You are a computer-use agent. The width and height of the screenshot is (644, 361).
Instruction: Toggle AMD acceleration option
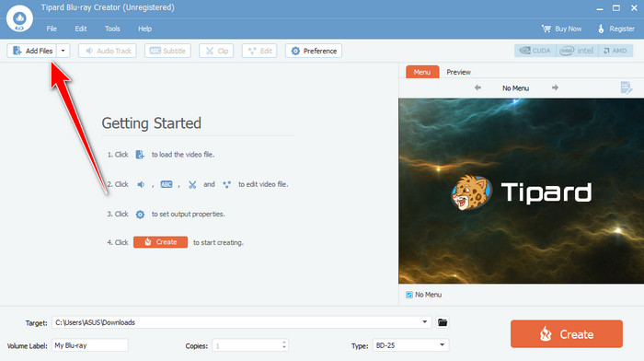615,51
